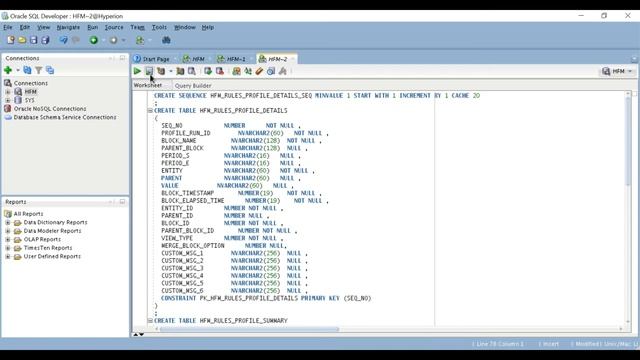Screen dimensions: 640x360
Task: Open the HFM connection selector dropdown
Action: point(617,71)
